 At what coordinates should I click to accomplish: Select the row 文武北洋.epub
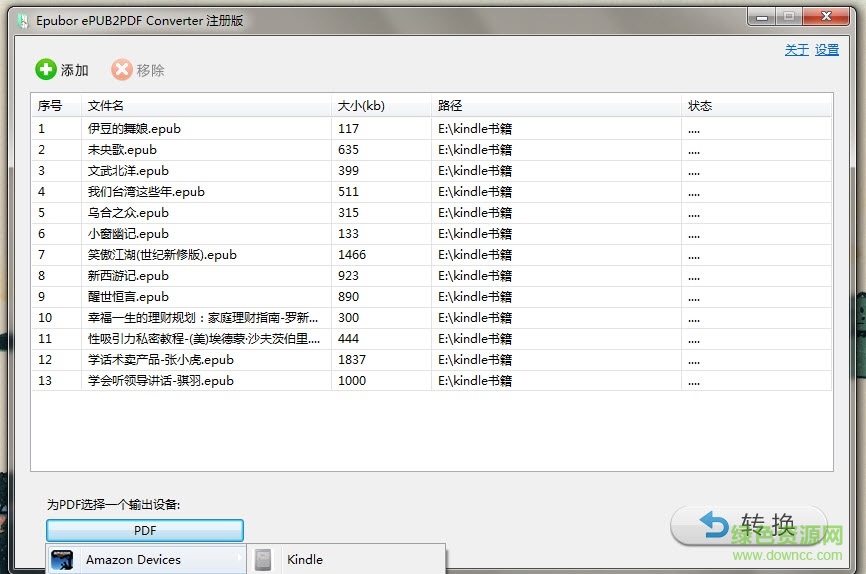click(x=431, y=171)
